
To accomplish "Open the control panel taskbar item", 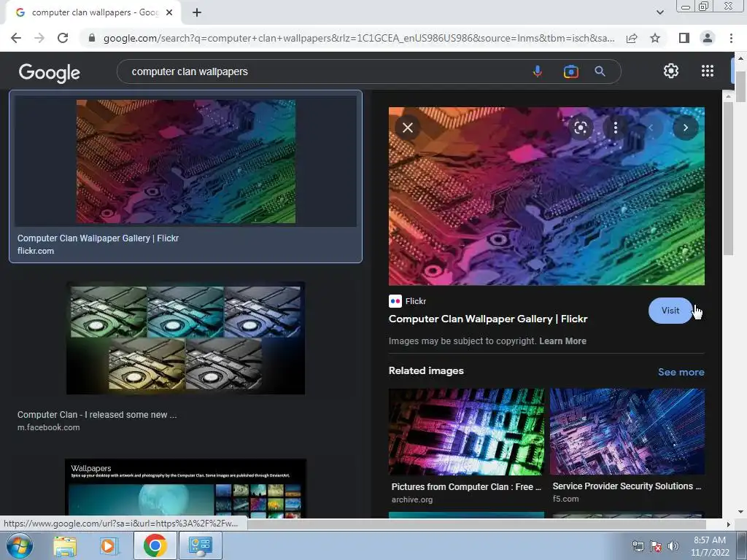I will coord(200,545).
